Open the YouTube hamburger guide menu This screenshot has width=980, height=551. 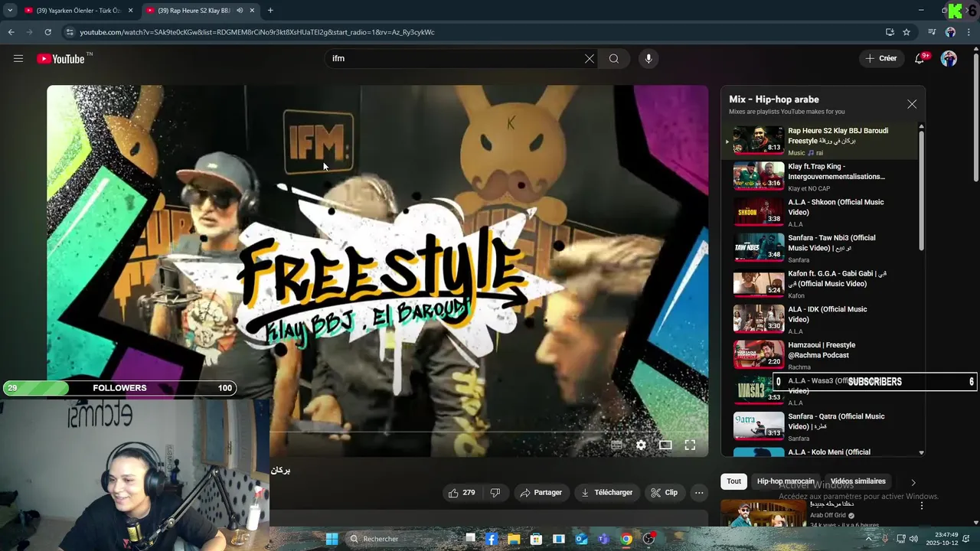[x=18, y=58]
